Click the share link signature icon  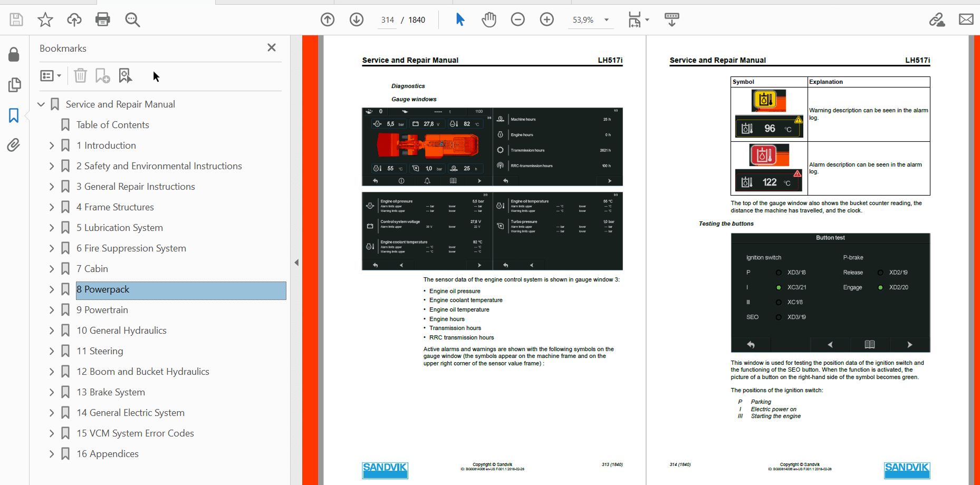click(x=937, y=20)
